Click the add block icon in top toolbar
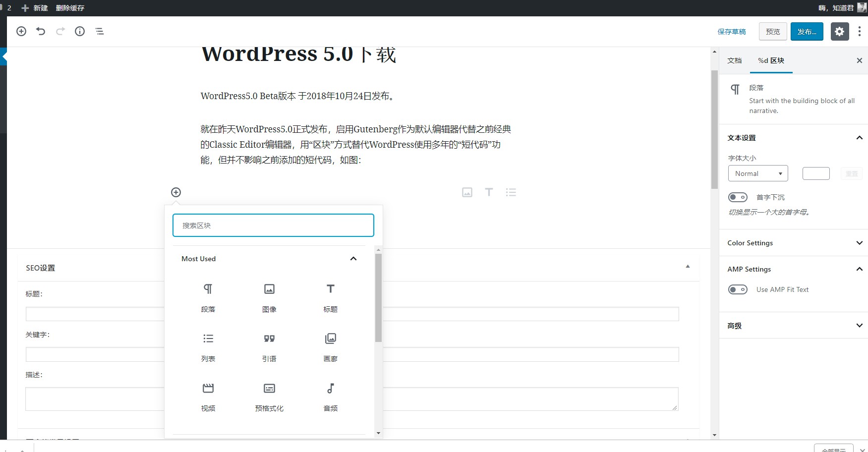Viewport: 868px width, 452px height. tap(21, 31)
